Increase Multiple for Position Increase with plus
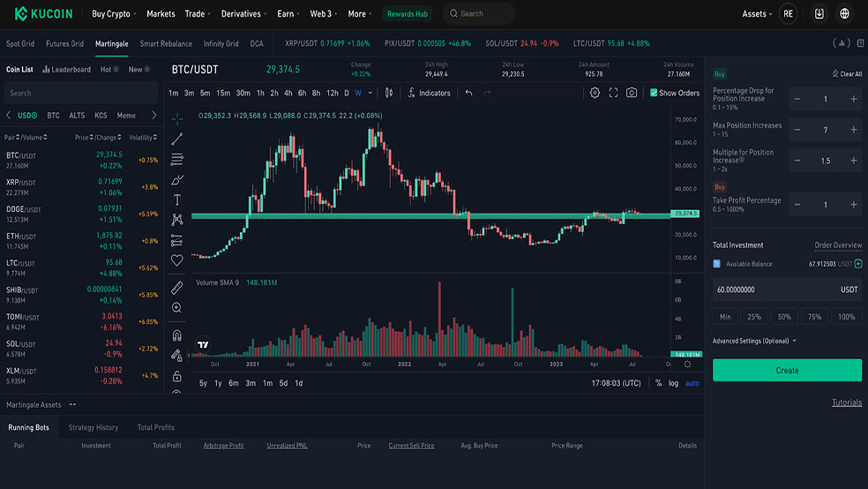Image resolution: width=868 pixels, height=489 pixels. pyautogui.click(x=854, y=161)
